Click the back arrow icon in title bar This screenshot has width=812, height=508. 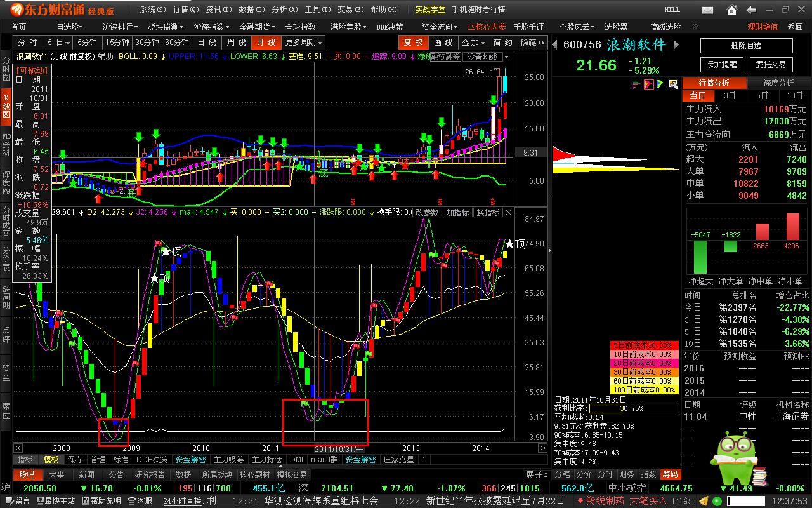tap(752, 10)
